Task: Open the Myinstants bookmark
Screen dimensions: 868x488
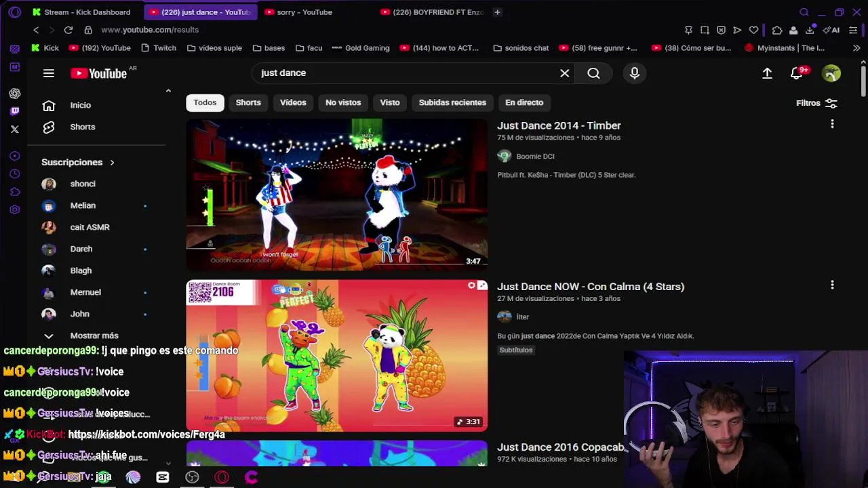Action: 785,48
